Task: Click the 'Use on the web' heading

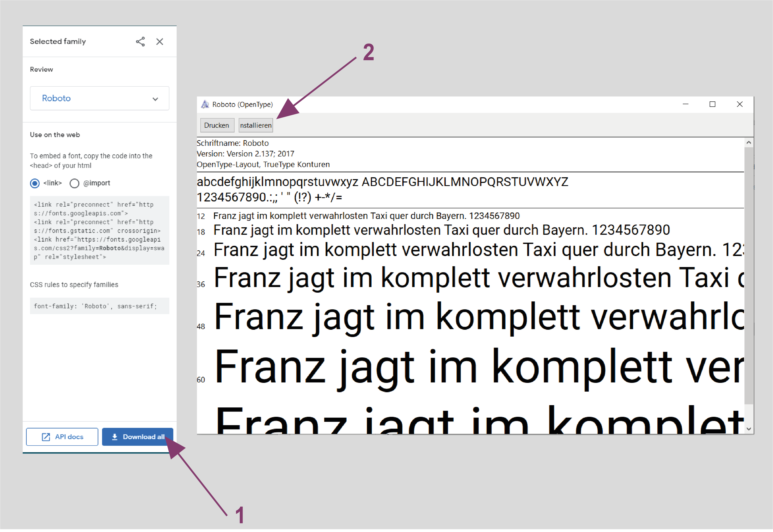Action: (55, 135)
